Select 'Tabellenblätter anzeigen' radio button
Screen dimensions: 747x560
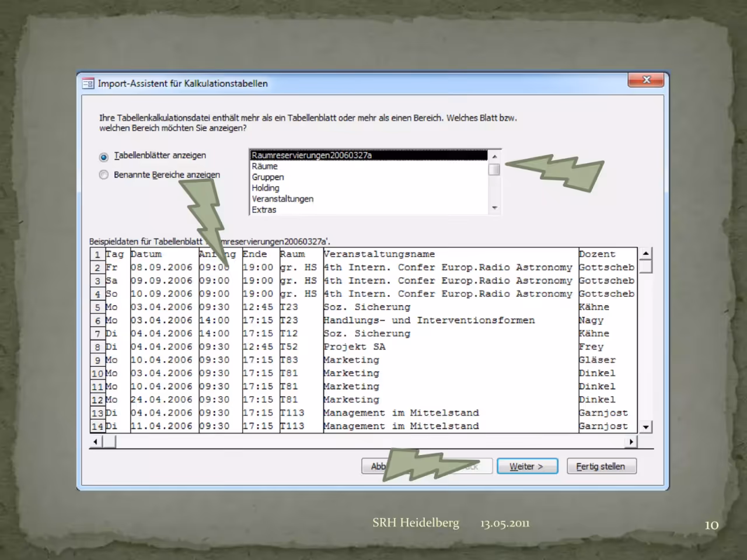pos(104,156)
